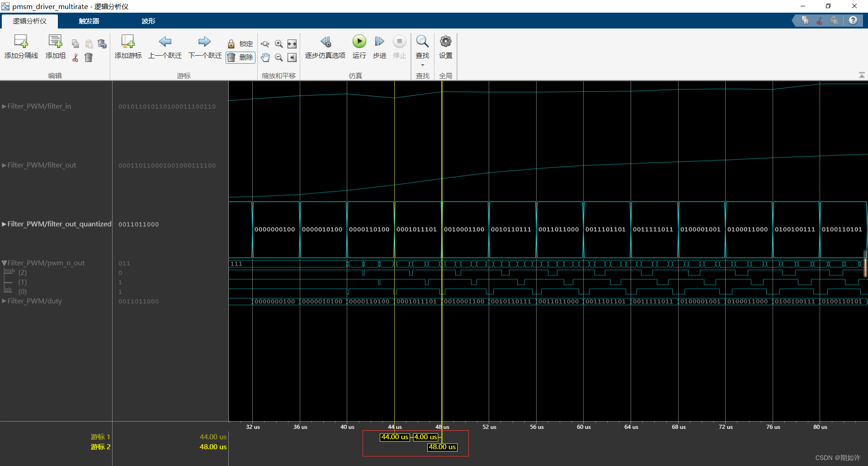The image size is (868, 466).
Task: Switch to the 触发器 tab
Action: coord(88,21)
